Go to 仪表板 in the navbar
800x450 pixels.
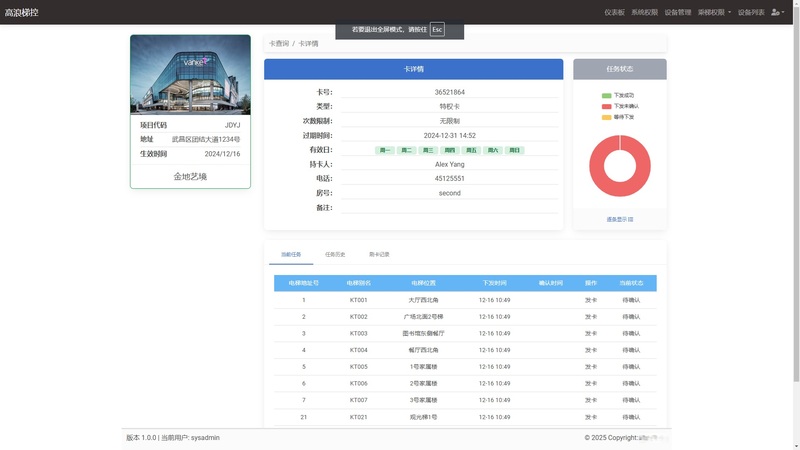pos(614,12)
